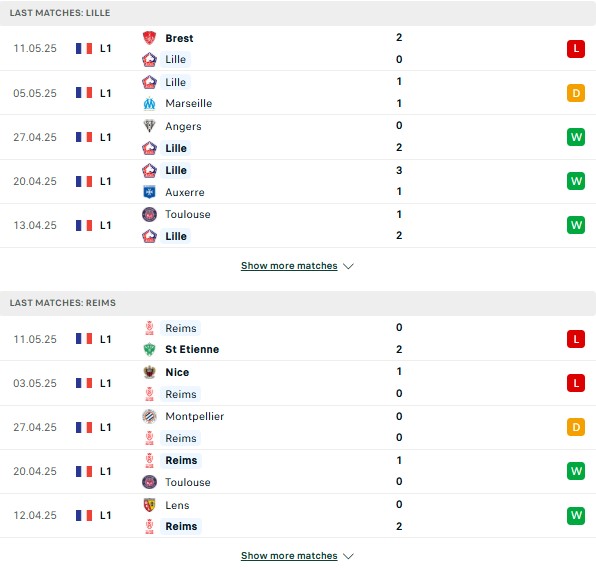596x571 pixels.
Task: Open St Etienne team name link
Action: [192, 349]
